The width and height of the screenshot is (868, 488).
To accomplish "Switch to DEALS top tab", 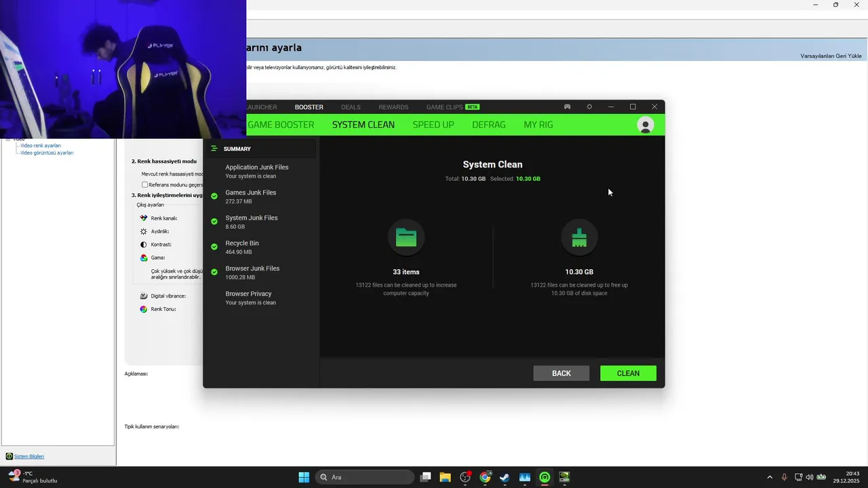I will (x=351, y=107).
